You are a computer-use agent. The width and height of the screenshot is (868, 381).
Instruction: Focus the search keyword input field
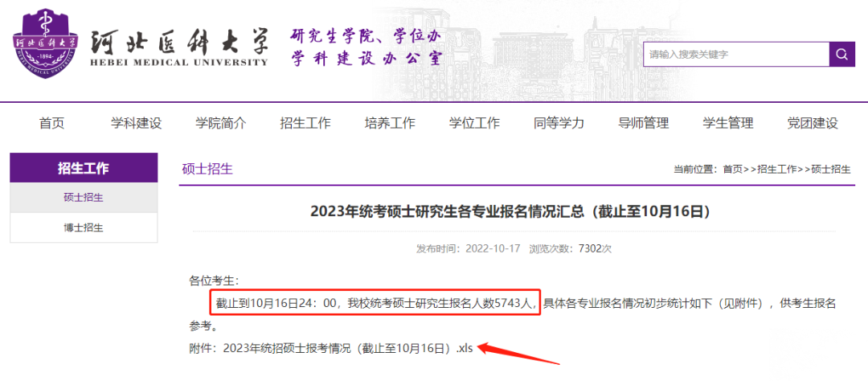pyautogui.click(x=735, y=55)
